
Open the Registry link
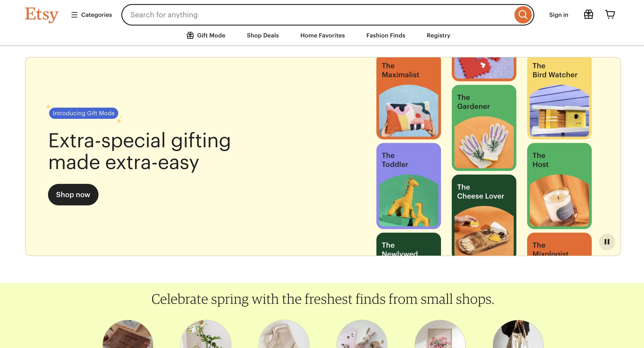pos(438,35)
